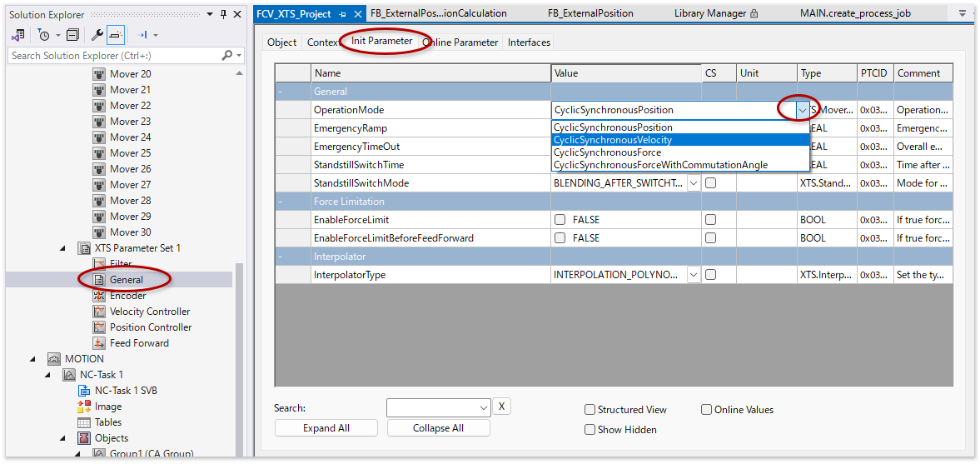Select CyclicSynchronousVelocity from the dropdown list
Screen dimensions: 980x464
[680, 139]
